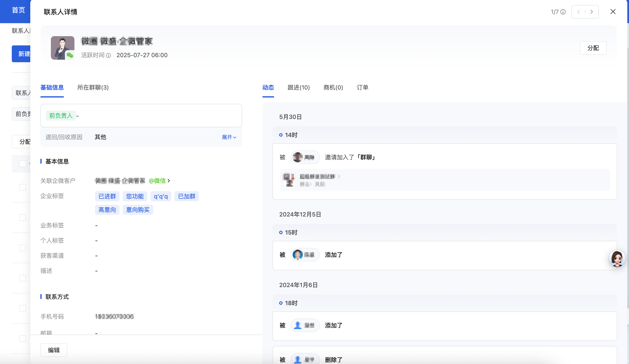This screenshot has height=364, width=629.
Task: Click 新建 button in background page
Action: coord(21,54)
